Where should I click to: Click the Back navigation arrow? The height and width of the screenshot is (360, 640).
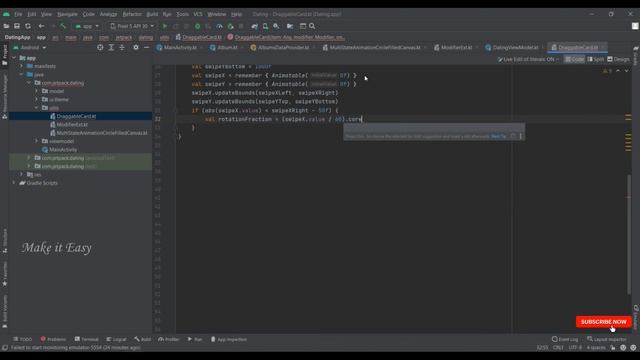pos(41,26)
